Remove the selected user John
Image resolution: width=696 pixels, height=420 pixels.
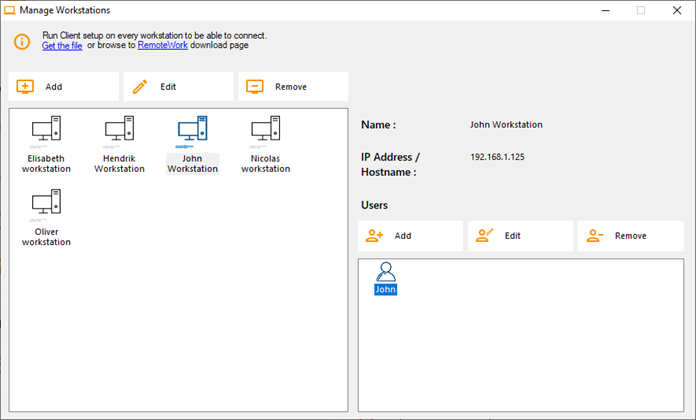pos(630,236)
